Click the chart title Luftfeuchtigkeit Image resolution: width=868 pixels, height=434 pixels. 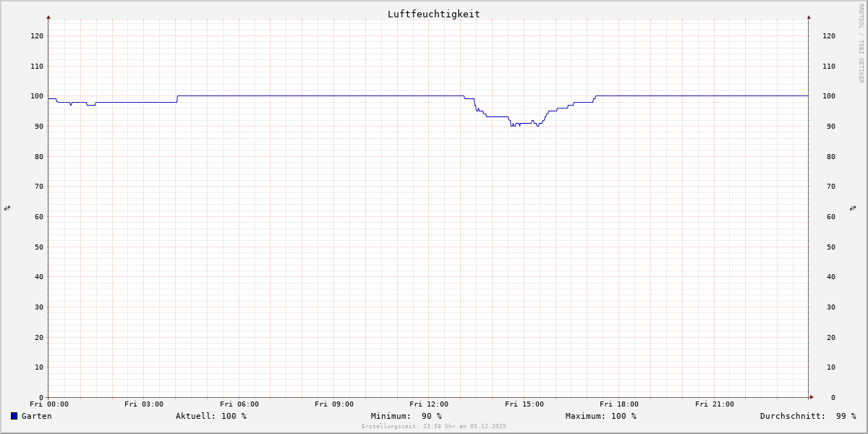(x=434, y=14)
